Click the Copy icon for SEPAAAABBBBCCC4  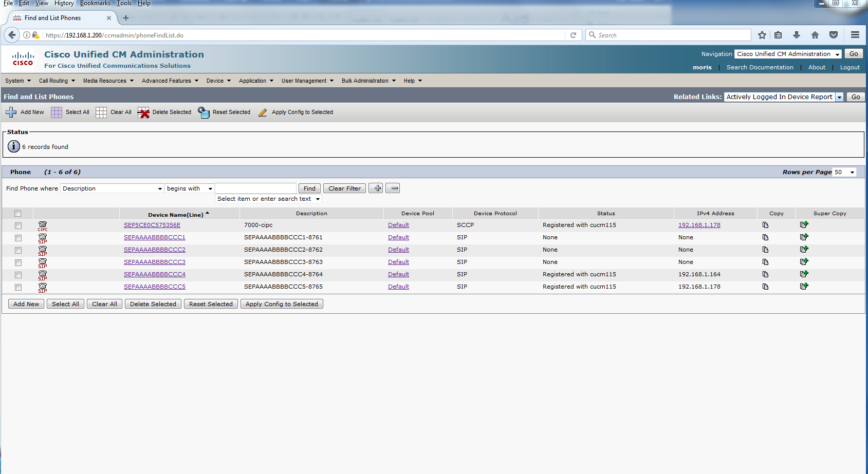pyautogui.click(x=765, y=274)
